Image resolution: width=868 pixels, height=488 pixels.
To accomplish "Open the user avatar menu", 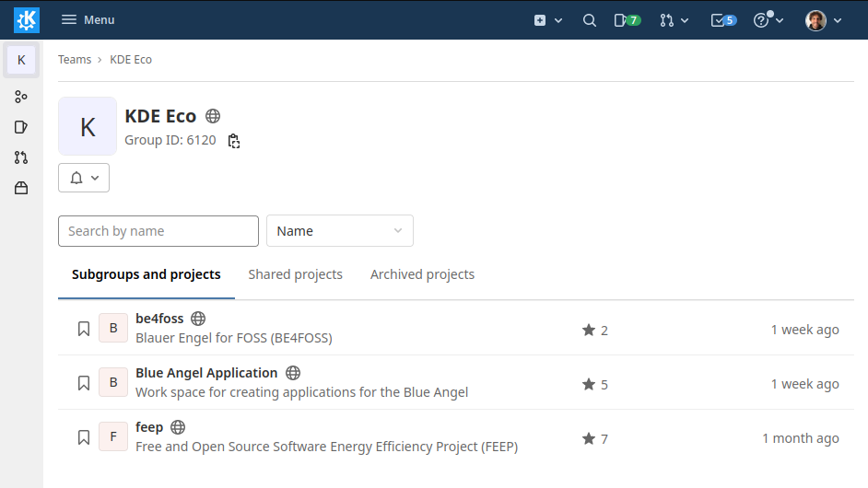I will (x=823, y=20).
